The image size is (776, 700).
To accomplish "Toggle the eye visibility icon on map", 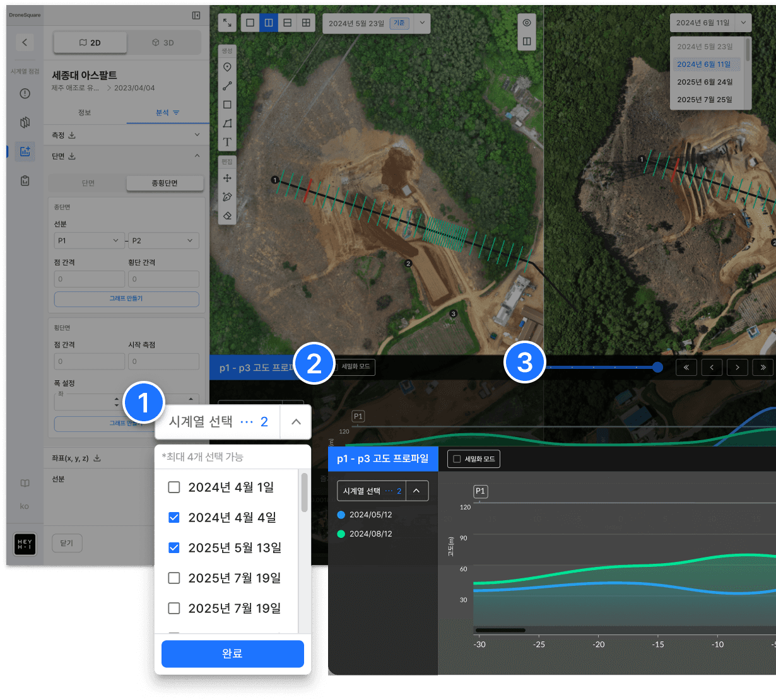I will pyautogui.click(x=527, y=23).
